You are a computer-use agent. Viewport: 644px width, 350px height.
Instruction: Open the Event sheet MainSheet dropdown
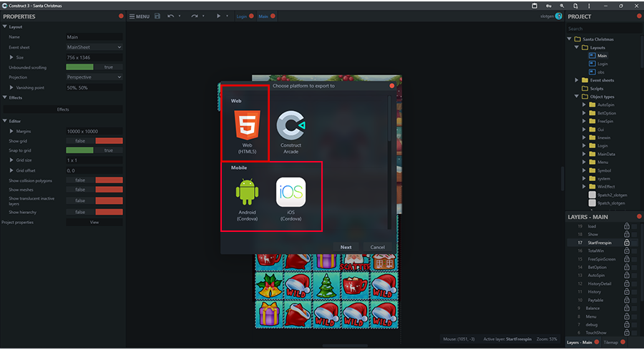(94, 47)
